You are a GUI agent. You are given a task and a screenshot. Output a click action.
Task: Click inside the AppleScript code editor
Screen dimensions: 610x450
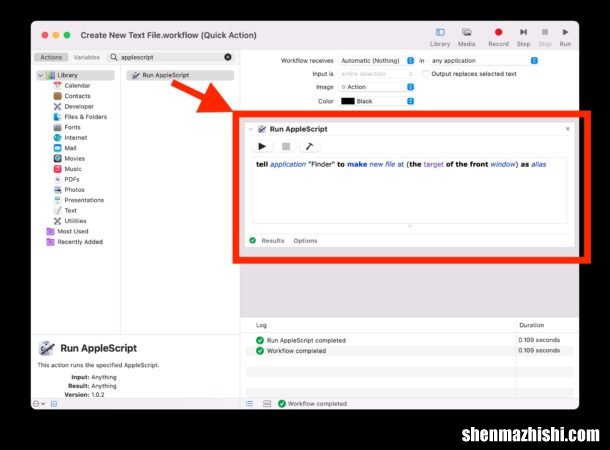click(x=410, y=190)
